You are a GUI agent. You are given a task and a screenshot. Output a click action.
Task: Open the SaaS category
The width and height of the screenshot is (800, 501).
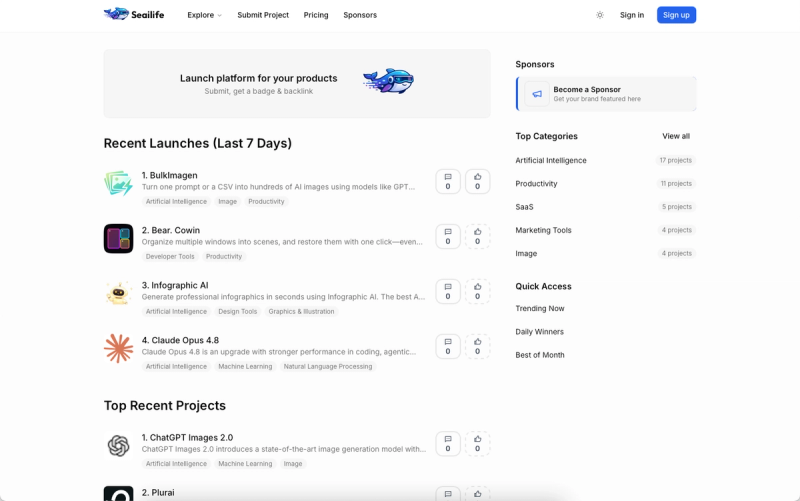[x=524, y=207]
